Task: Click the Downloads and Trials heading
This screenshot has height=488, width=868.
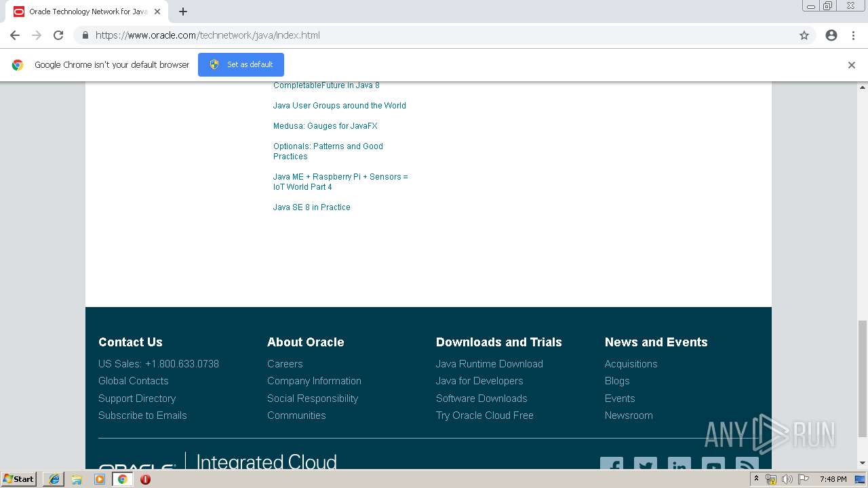Action: 499,342
